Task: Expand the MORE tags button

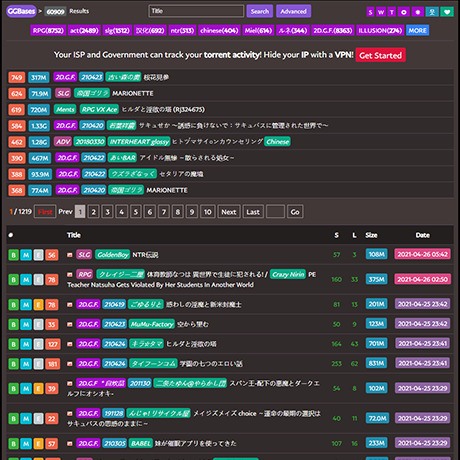Action: [417, 30]
